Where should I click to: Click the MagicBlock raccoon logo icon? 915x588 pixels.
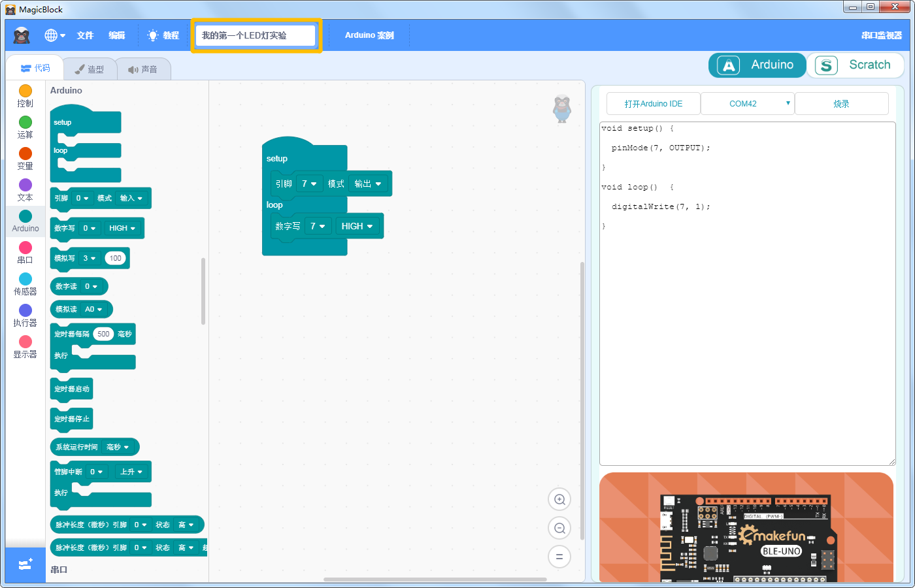(22, 35)
